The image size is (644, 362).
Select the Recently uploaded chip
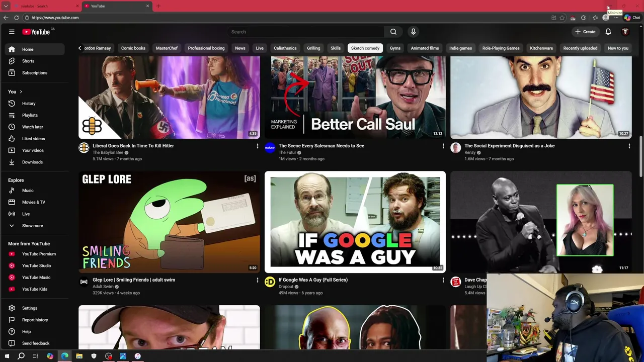tap(580, 48)
